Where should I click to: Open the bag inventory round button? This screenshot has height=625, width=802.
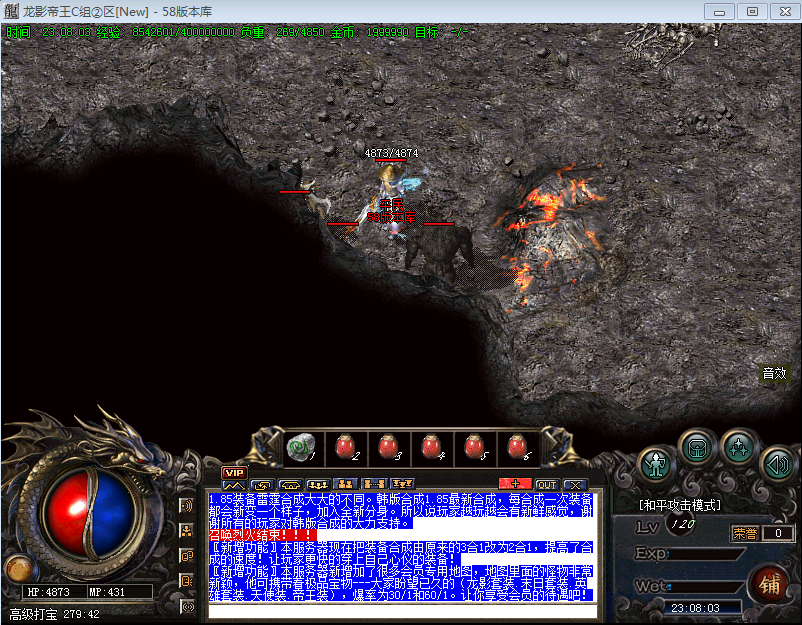pyautogui.click(x=697, y=447)
